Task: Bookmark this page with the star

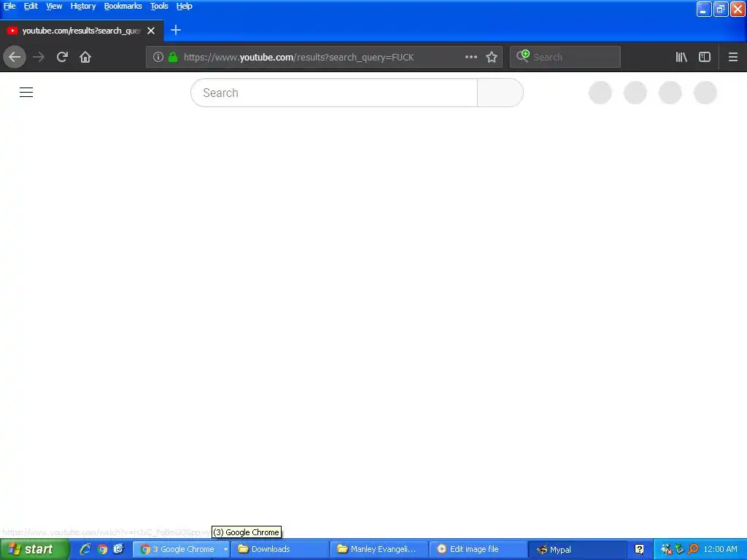Action: coord(492,57)
